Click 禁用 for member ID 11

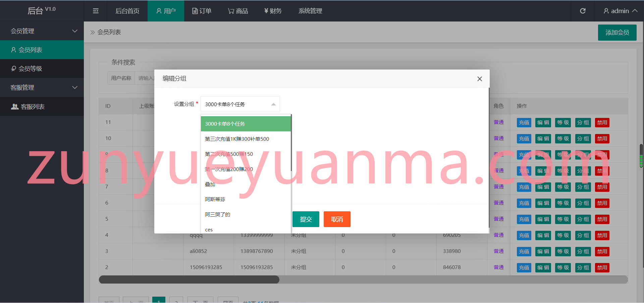click(x=602, y=123)
